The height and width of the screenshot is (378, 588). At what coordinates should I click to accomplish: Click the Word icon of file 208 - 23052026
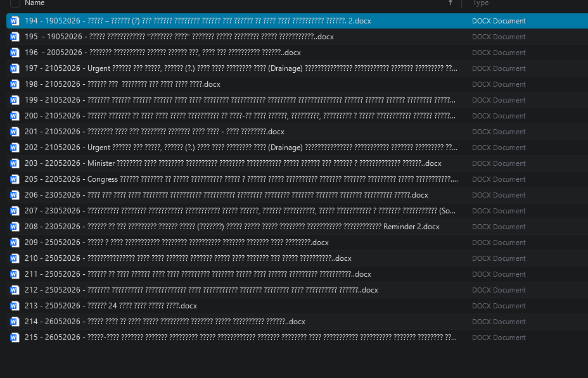click(15, 227)
